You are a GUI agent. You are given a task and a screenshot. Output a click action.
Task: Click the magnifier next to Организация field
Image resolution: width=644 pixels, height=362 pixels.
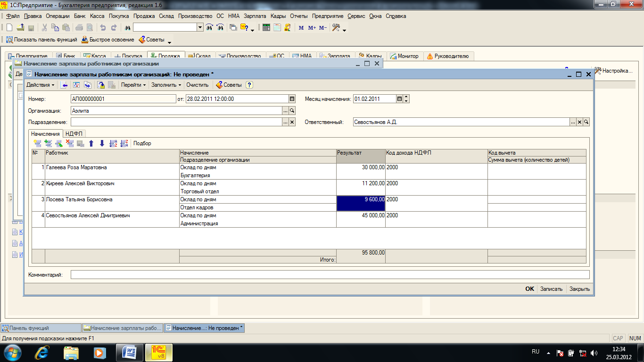tap(292, 111)
